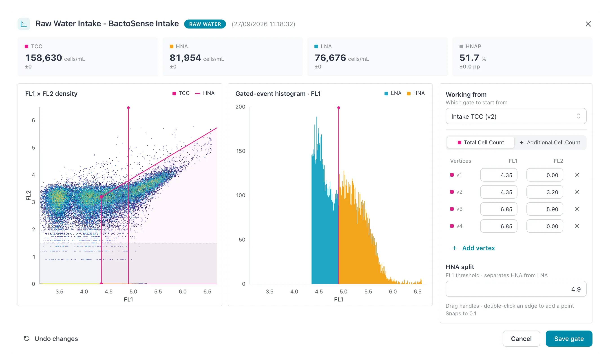Switch to Additional Cell Count tab
Screen dimensions: 610x364
(550, 143)
